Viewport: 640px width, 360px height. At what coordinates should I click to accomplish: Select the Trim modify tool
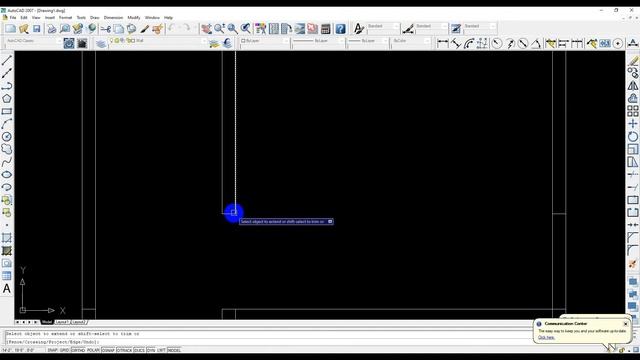633,175
